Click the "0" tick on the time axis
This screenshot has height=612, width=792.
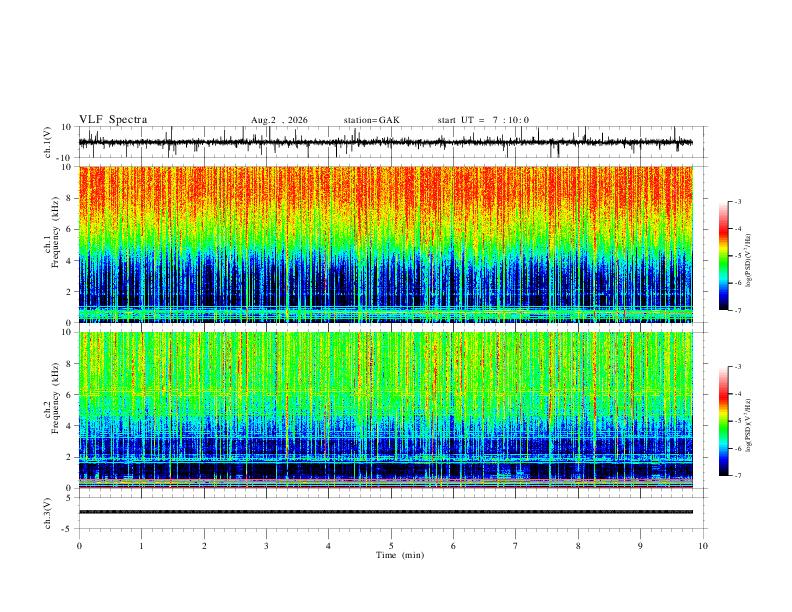(79, 546)
